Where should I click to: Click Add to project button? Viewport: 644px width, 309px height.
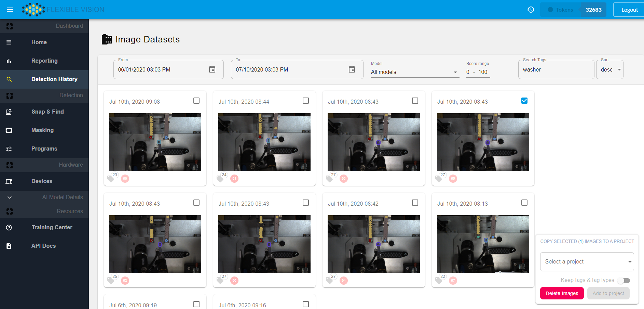click(608, 293)
